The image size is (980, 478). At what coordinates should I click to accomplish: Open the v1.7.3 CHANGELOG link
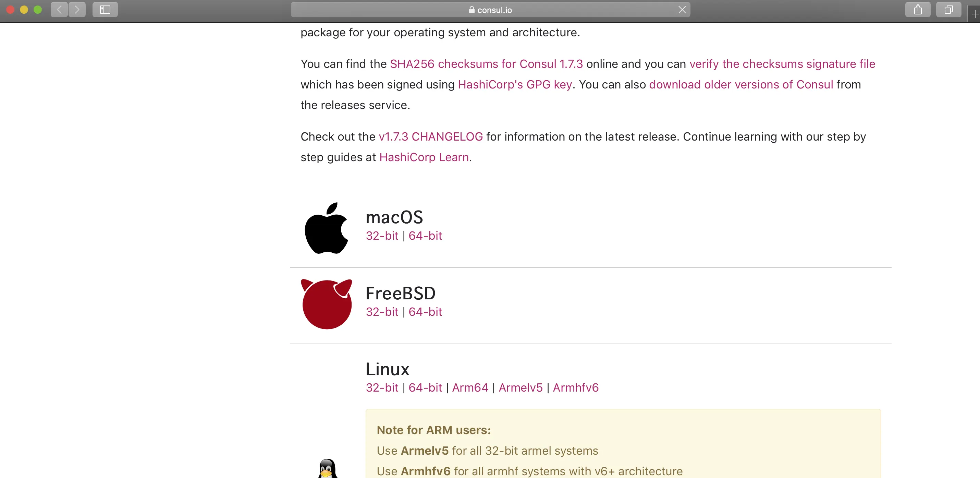tap(431, 136)
